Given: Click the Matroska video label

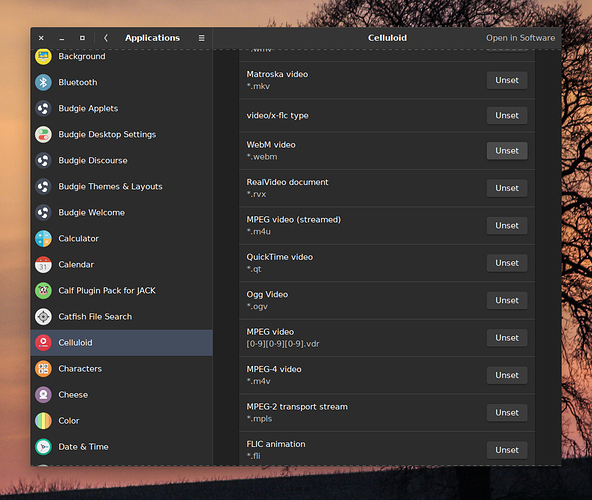Looking at the screenshot, I should [x=277, y=74].
